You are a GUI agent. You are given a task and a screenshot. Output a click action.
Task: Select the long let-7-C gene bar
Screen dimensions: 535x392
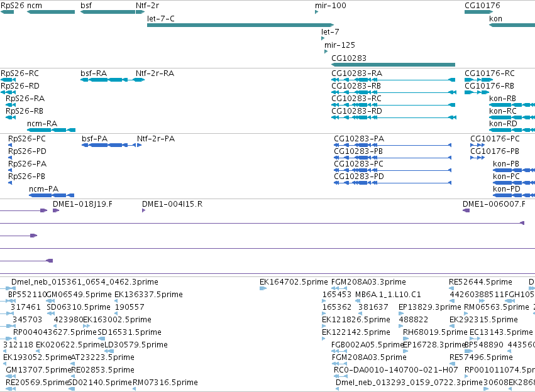[x=240, y=25]
